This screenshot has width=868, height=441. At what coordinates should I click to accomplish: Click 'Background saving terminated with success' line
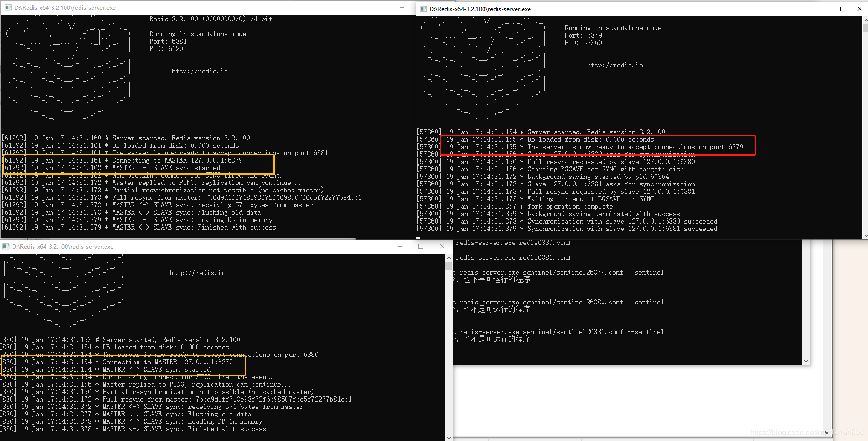549,214
